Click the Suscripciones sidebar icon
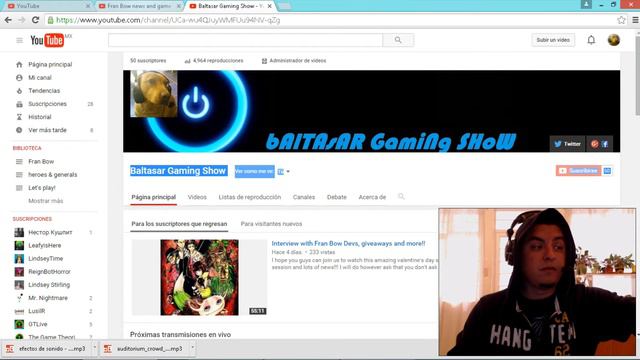This screenshot has width=640, height=360. (x=19, y=104)
